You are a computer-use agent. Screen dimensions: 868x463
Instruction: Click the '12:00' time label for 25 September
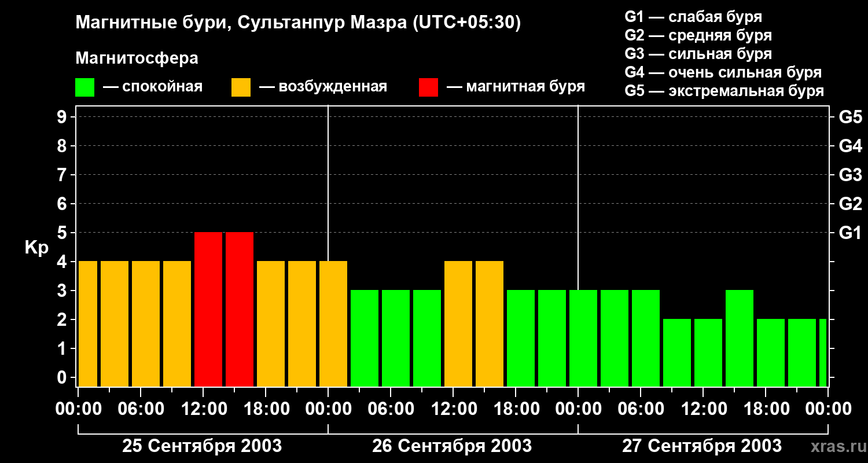coord(203,409)
